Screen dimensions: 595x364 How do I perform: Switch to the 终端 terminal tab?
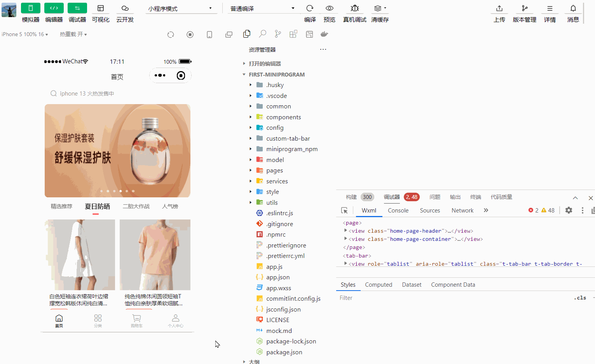pos(476,197)
